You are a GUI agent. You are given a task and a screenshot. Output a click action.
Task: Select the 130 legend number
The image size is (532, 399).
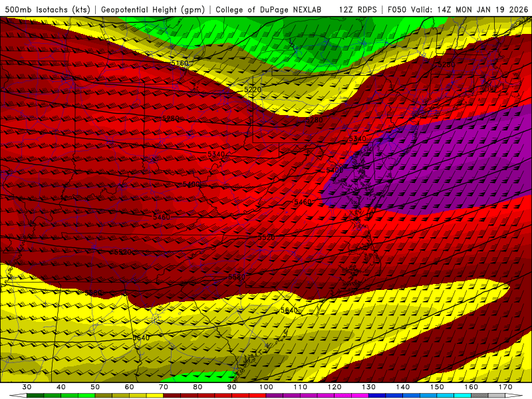click(x=369, y=387)
